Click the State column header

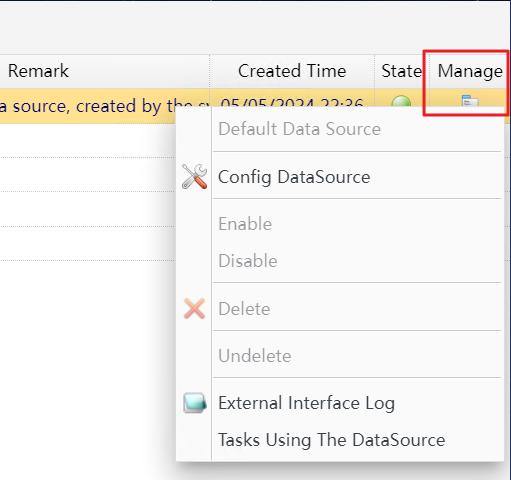point(402,71)
